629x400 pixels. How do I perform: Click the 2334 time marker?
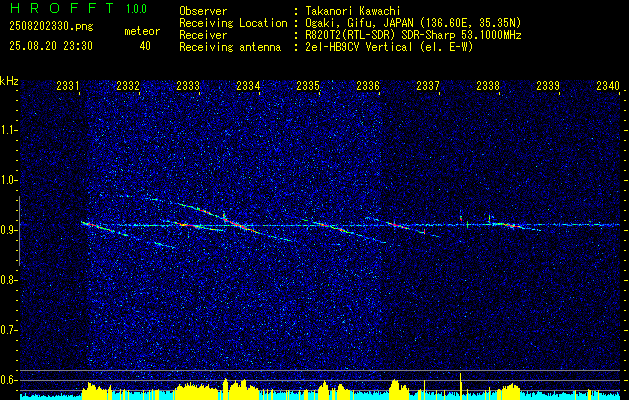coord(248,86)
